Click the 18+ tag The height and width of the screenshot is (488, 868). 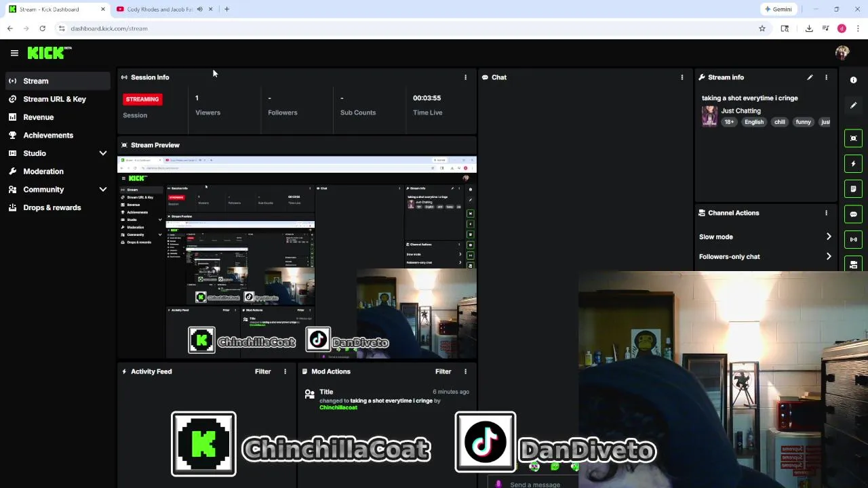click(x=729, y=122)
